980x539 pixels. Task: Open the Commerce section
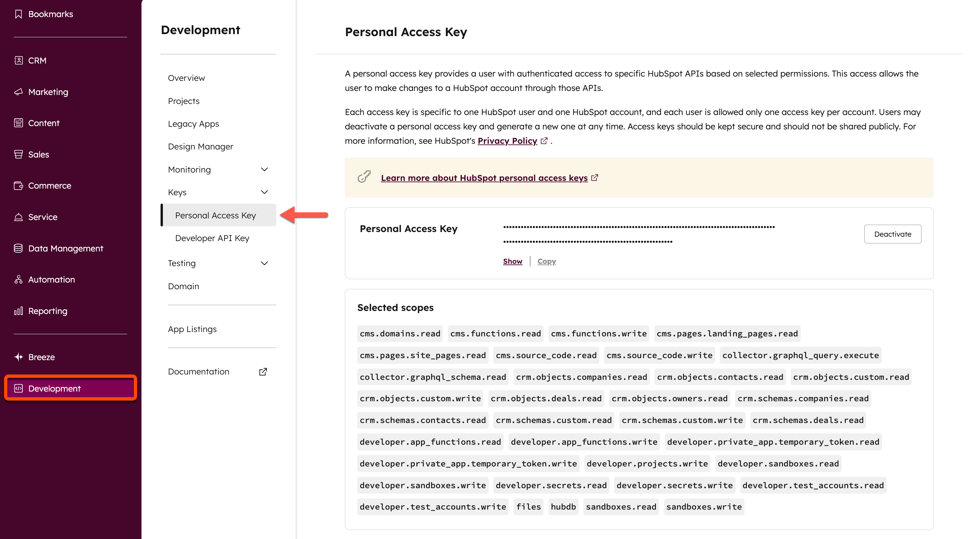pyautogui.click(x=49, y=186)
